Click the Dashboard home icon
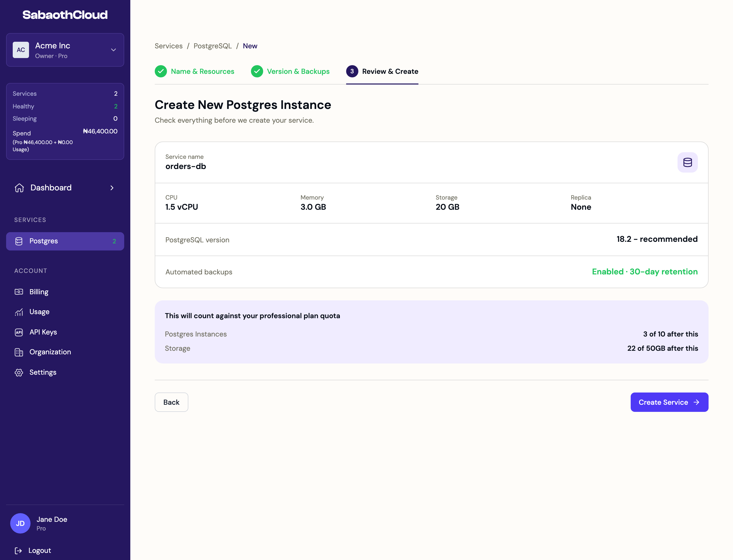 (x=19, y=188)
